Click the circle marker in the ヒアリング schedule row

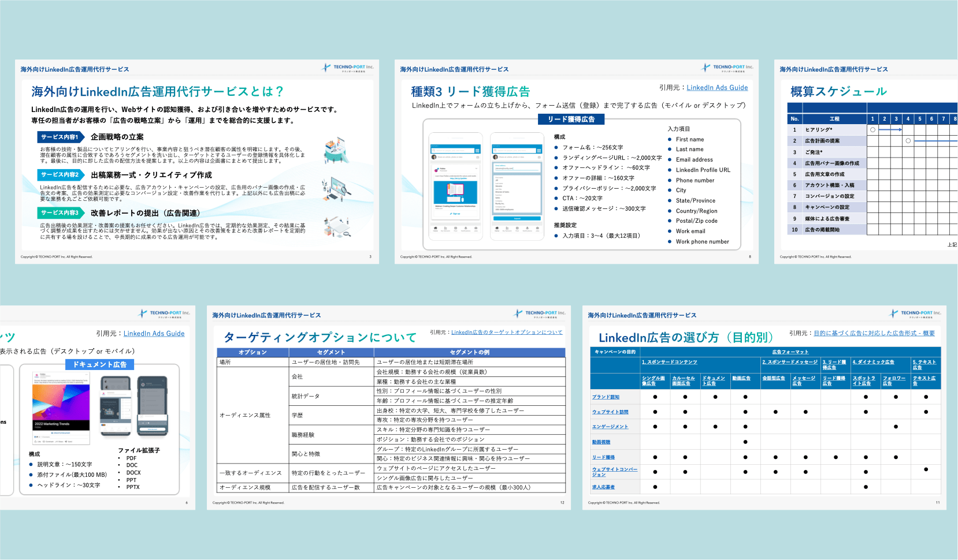tap(872, 130)
